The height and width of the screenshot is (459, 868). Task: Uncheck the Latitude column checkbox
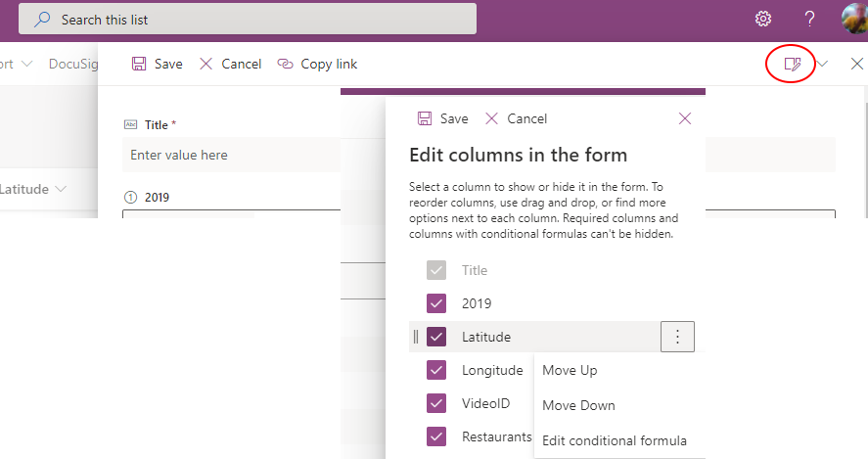tap(436, 337)
